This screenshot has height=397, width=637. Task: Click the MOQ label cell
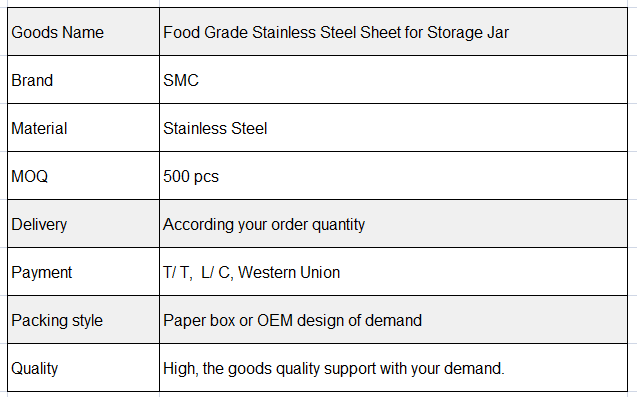83,176
